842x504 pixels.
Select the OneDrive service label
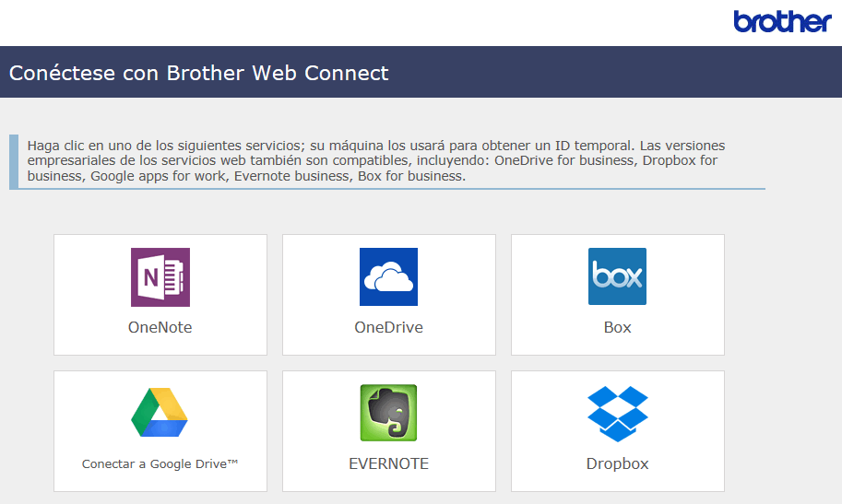tap(389, 327)
